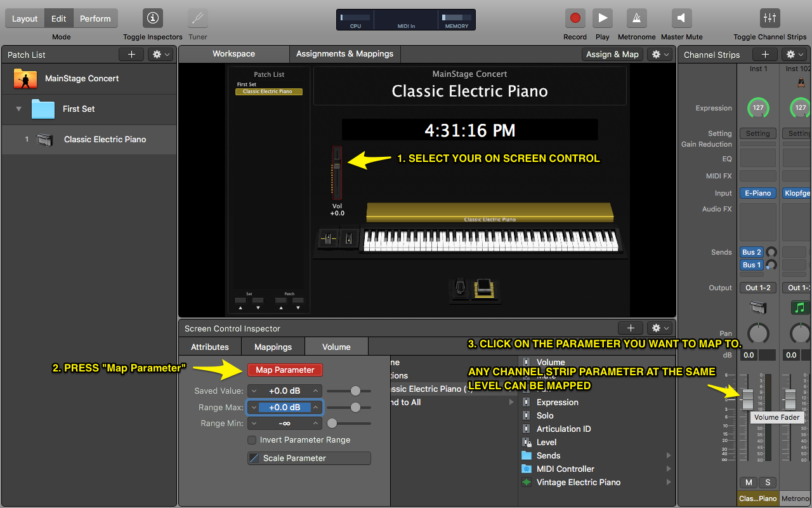
Task: Select the First Set folder
Action: [x=89, y=109]
